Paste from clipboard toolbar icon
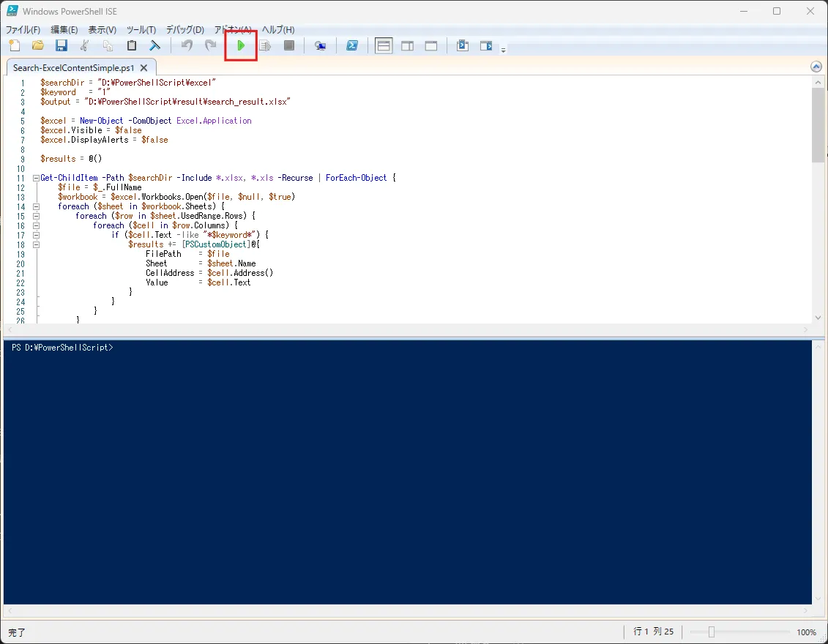Image resolution: width=828 pixels, height=644 pixels. coord(132,46)
